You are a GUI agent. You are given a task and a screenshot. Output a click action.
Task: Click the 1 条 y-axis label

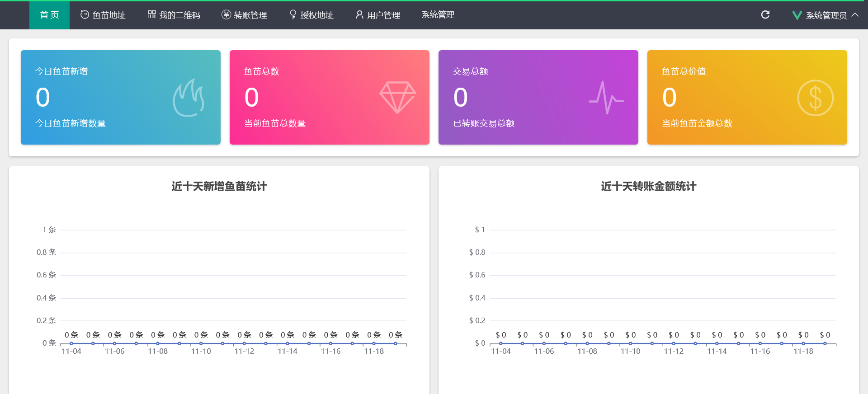click(x=49, y=230)
